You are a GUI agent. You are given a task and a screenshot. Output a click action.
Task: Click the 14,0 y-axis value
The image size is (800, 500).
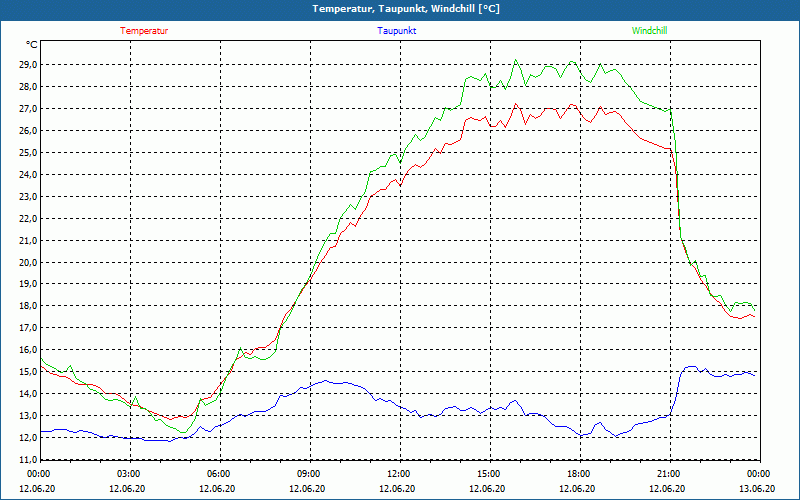tap(29, 393)
